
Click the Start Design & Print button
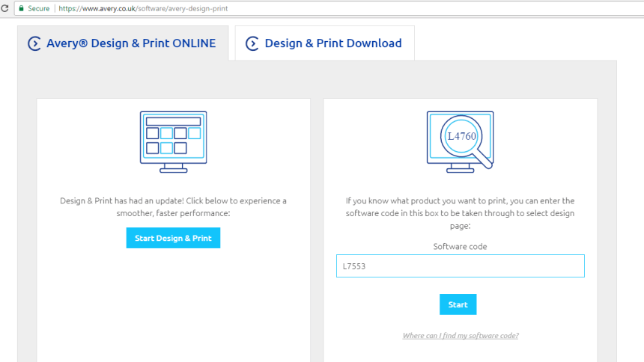173,238
